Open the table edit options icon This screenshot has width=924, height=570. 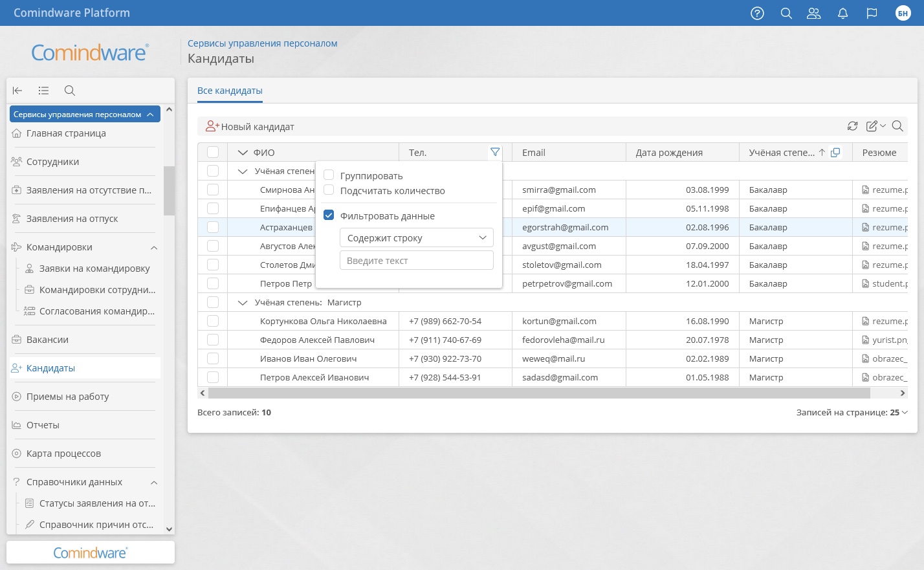point(872,126)
